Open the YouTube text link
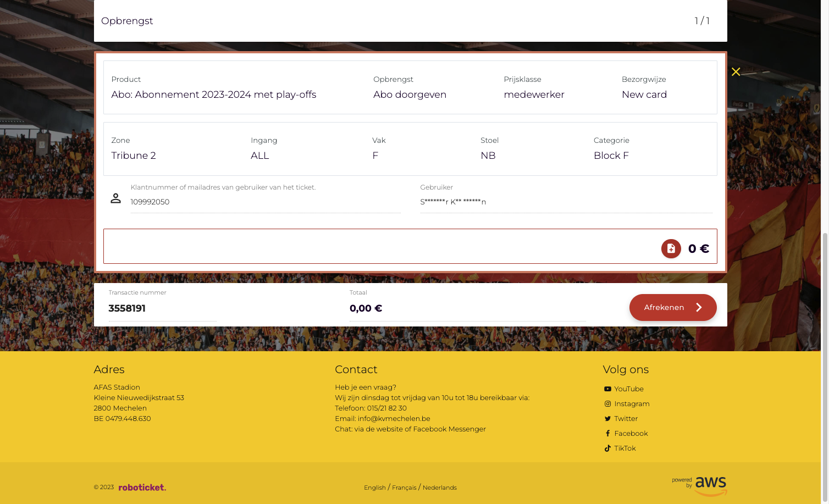Image resolution: width=829 pixels, height=504 pixels. pyautogui.click(x=629, y=389)
